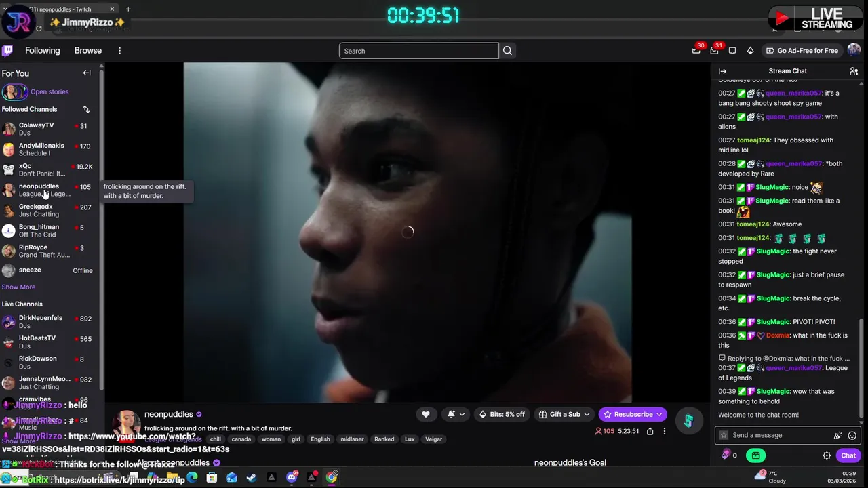Click the Send a message box

[780, 436]
